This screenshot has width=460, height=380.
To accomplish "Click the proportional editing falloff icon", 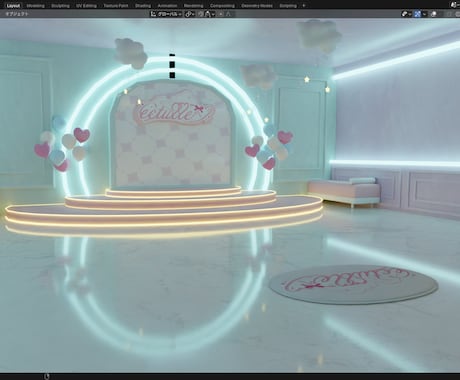I will [228, 14].
